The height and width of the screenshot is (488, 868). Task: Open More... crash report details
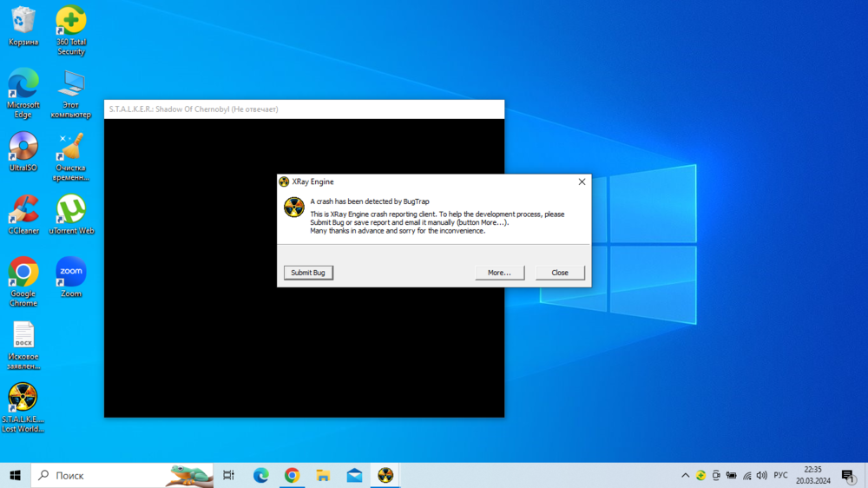click(x=499, y=273)
